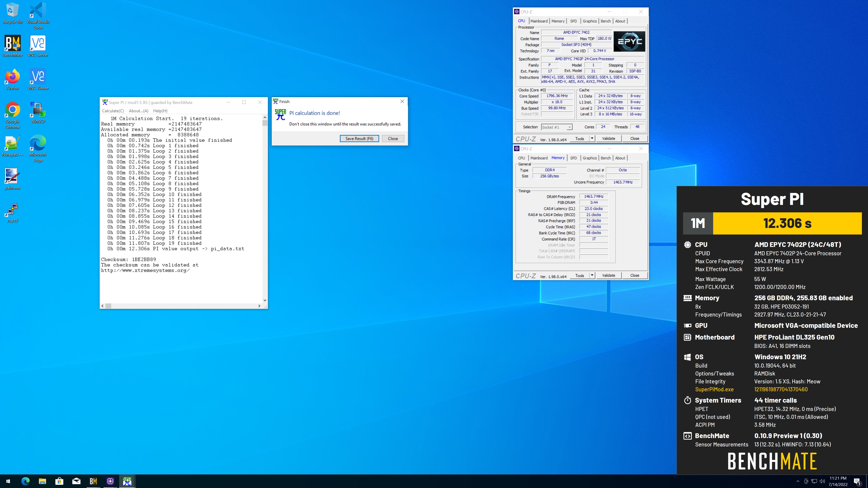Click Close in the Finish dialog
This screenshot has width=868, height=488.
click(x=393, y=138)
